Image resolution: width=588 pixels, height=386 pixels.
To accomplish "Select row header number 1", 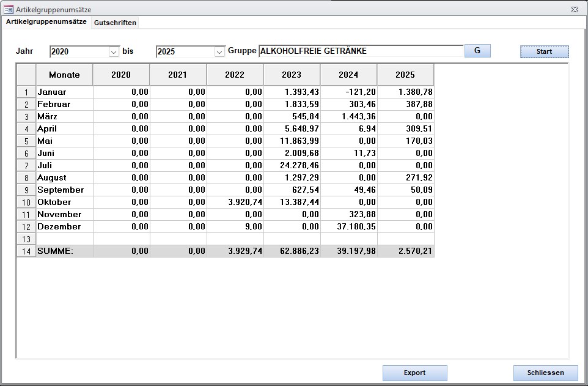I will (26, 92).
